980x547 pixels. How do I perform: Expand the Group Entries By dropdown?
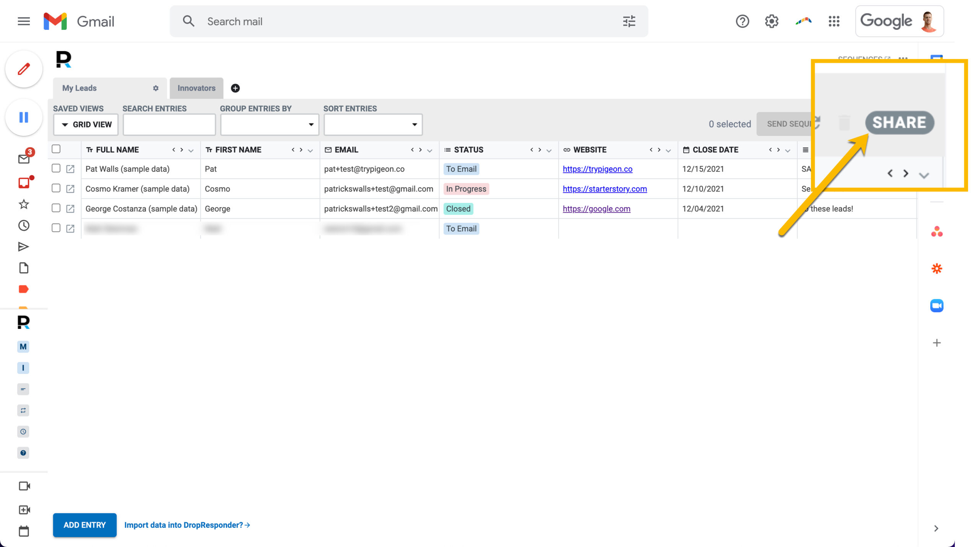[269, 124]
